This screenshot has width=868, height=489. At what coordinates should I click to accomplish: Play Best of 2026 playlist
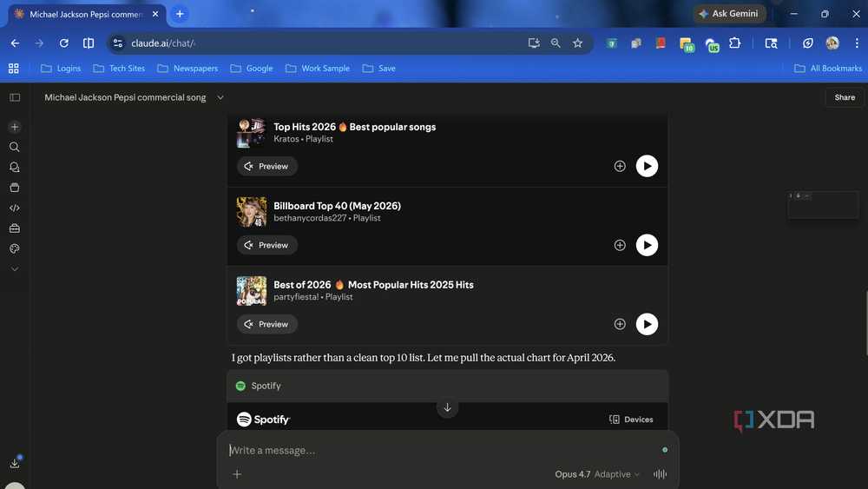click(647, 324)
